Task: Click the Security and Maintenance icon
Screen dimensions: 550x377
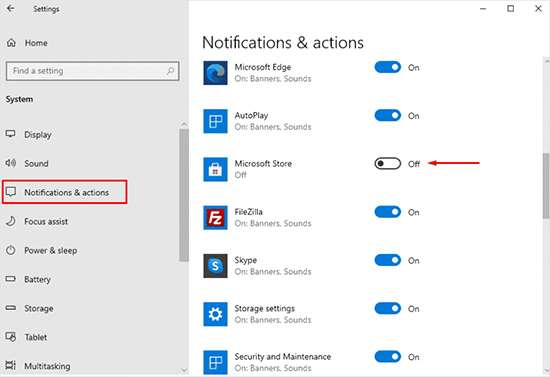Action: click(215, 362)
